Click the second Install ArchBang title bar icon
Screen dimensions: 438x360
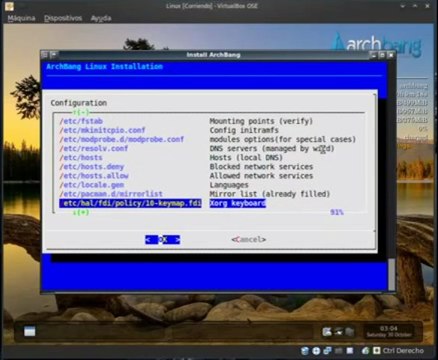(54, 55)
